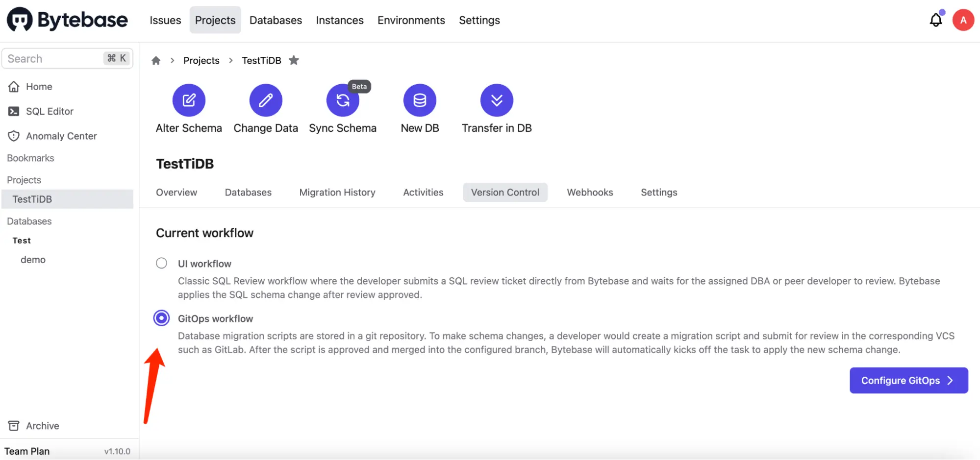Click the Transfer in DB label
980x460 pixels.
tap(497, 128)
